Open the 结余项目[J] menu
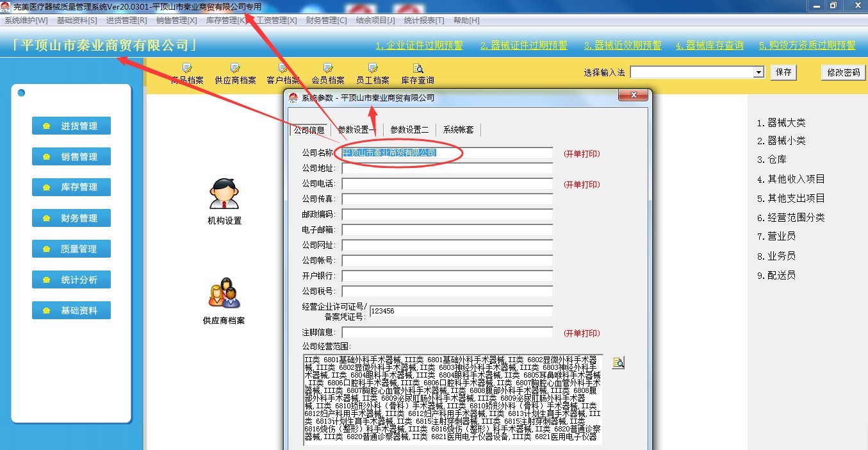The width and height of the screenshot is (868, 450). [375, 21]
